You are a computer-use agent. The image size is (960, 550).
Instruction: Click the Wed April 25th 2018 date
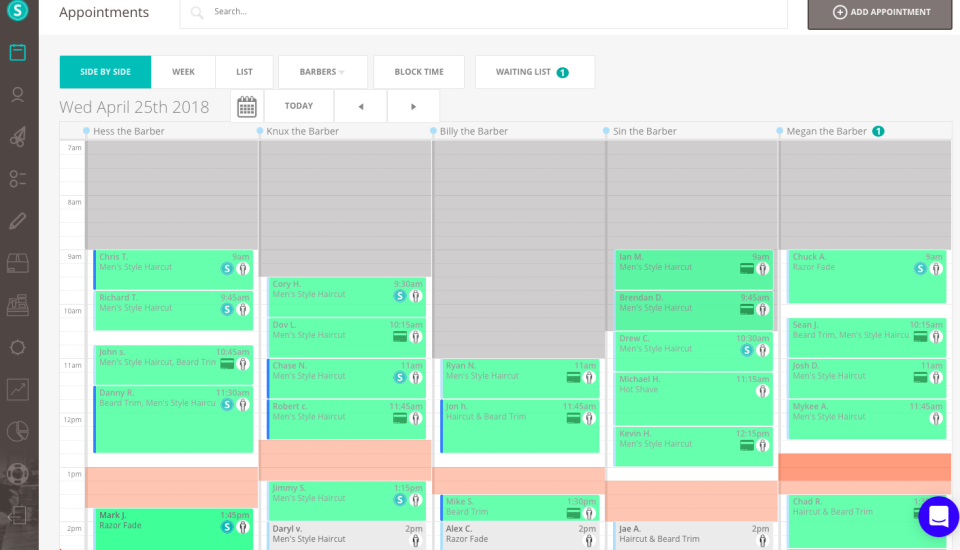click(x=134, y=107)
